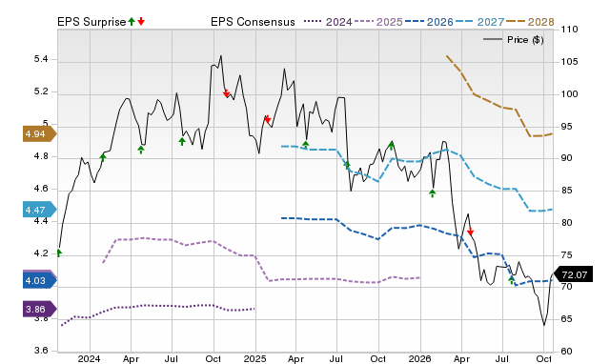The height and width of the screenshot is (364, 610).
Task: Click the green up arrow in the EPS Surprise legend
Action: tap(132, 22)
